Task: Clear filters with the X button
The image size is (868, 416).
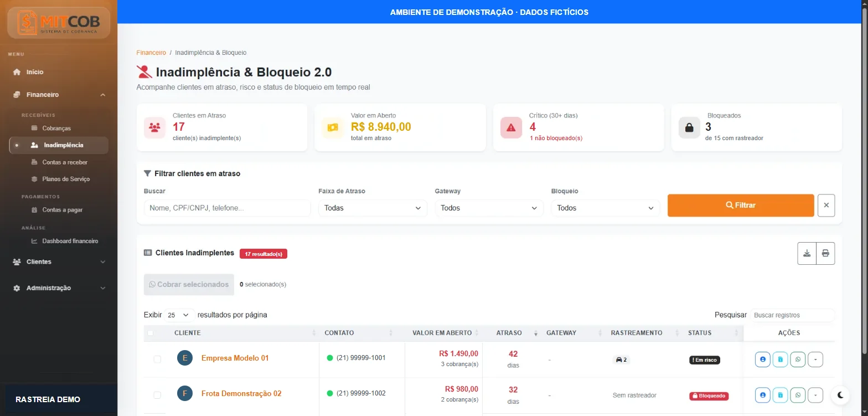Action: pyautogui.click(x=826, y=205)
